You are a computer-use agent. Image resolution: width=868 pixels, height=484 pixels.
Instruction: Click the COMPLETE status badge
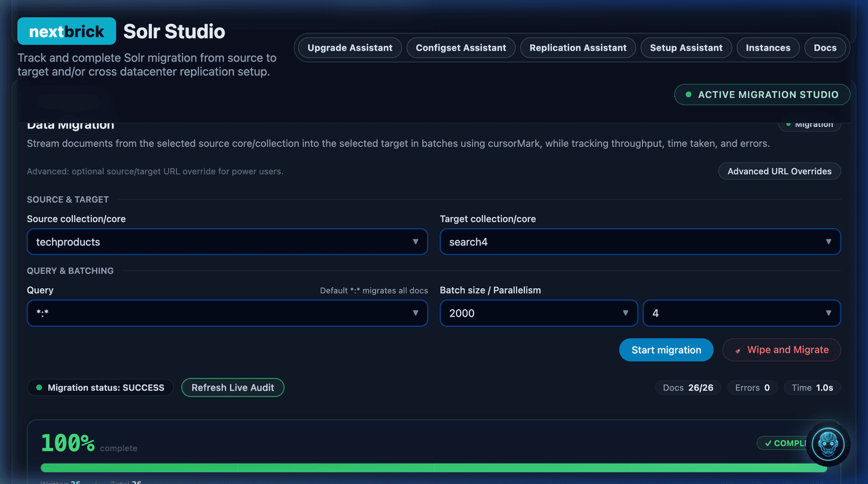point(782,443)
